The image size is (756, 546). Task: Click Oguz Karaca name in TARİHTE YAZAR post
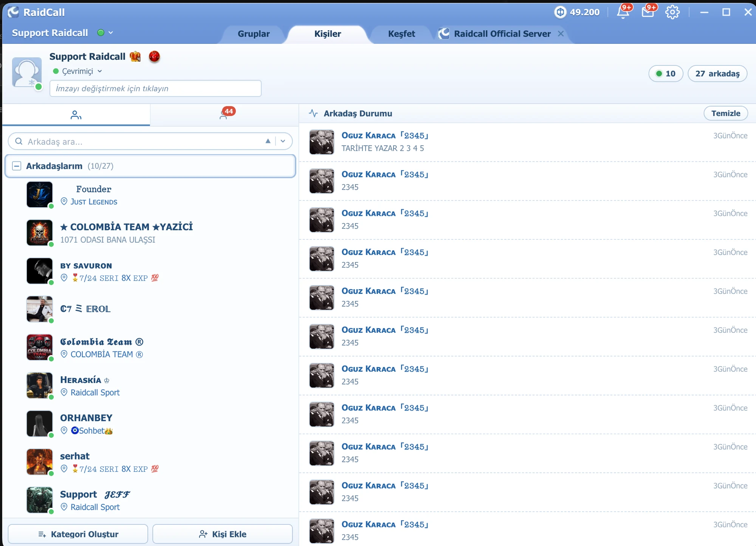pyautogui.click(x=385, y=135)
